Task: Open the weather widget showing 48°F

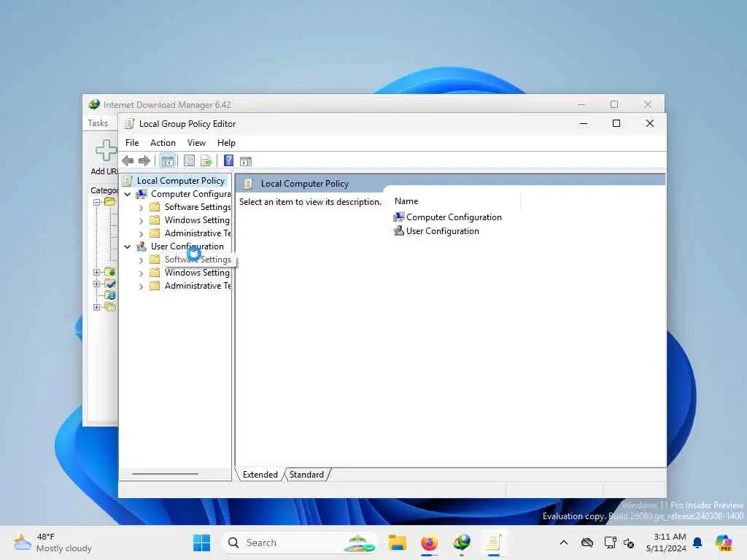Action: [x=53, y=542]
